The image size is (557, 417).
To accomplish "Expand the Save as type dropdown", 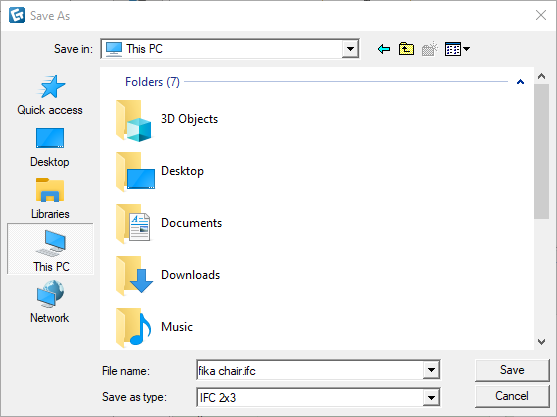I will tap(431, 397).
